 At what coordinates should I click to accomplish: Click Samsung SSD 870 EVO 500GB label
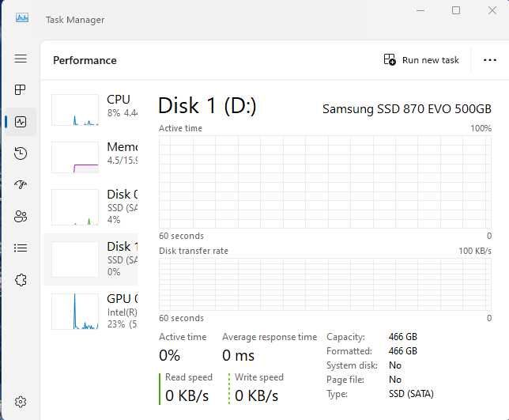pos(407,109)
